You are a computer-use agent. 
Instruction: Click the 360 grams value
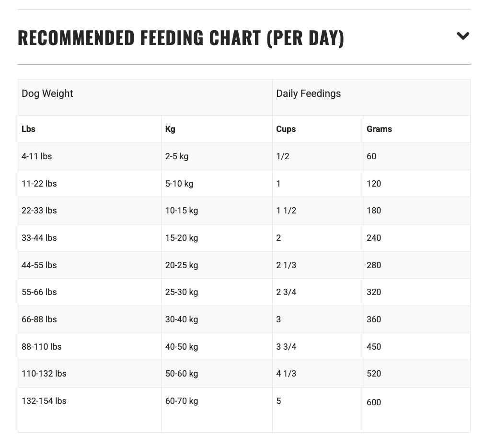(x=374, y=319)
